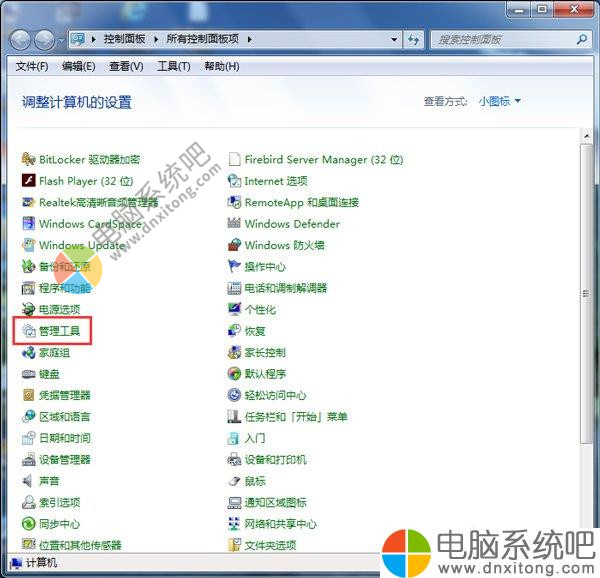Click the address bar refresh button
Screen dimensions: 600x578
click(x=414, y=40)
